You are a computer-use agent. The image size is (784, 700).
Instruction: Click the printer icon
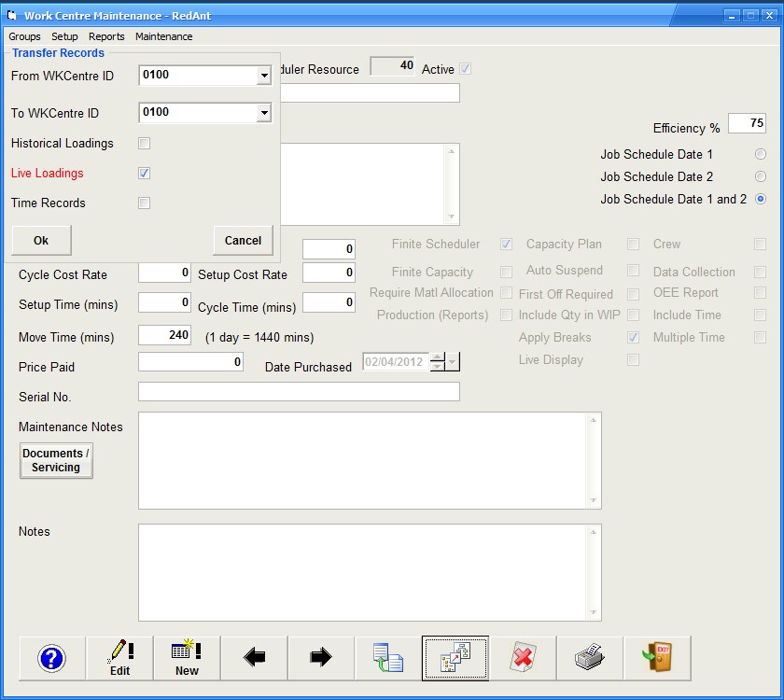pyautogui.click(x=590, y=658)
